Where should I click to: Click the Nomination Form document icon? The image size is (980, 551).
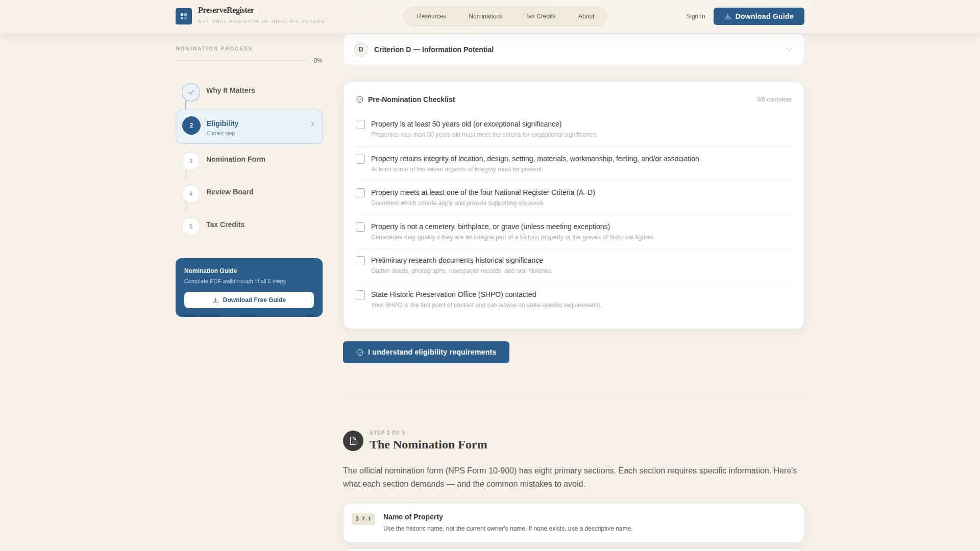353,441
